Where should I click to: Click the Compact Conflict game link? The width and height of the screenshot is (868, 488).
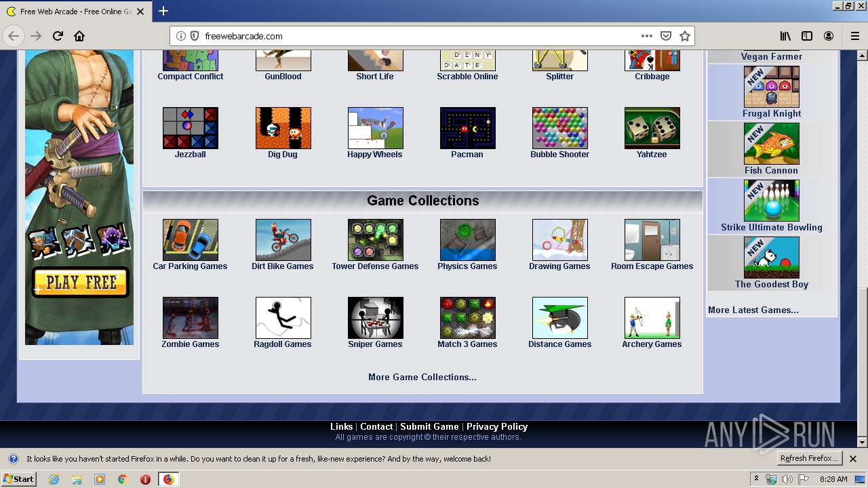tap(191, 77)
